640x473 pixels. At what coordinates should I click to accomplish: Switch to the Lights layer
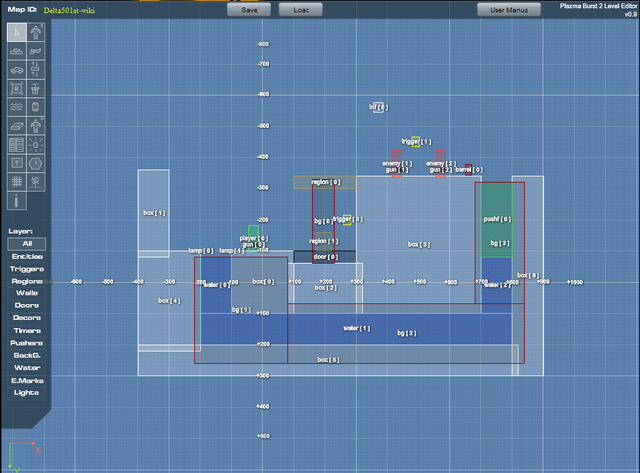coord(27,393)
